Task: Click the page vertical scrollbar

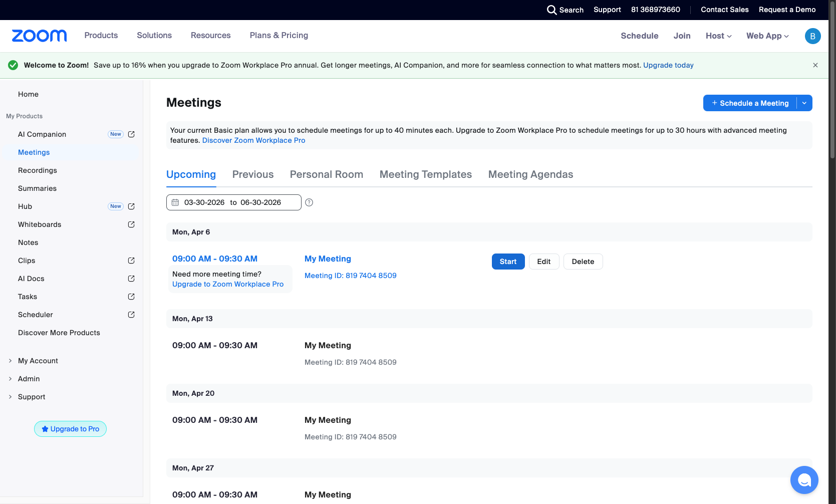Action: tap(832, 80)
